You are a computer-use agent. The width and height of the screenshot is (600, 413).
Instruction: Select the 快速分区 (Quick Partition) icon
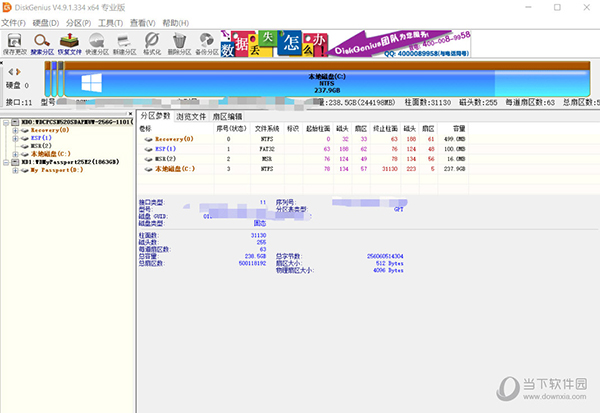[x=99, y=40]
